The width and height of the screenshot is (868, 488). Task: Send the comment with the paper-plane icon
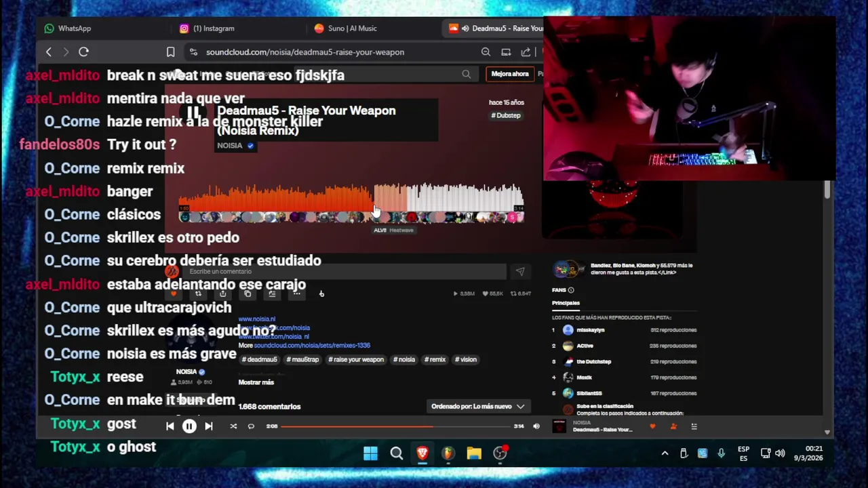(x=520, y=272)
